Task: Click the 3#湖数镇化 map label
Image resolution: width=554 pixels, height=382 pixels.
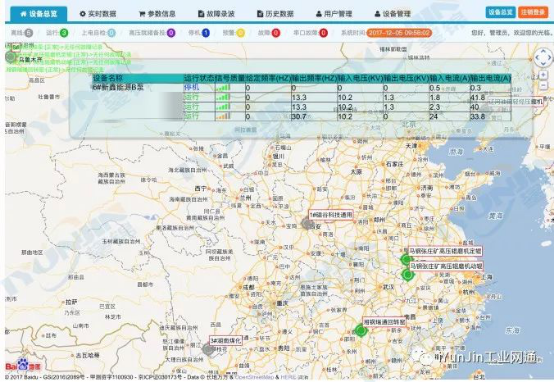Action: click(226, 341)
